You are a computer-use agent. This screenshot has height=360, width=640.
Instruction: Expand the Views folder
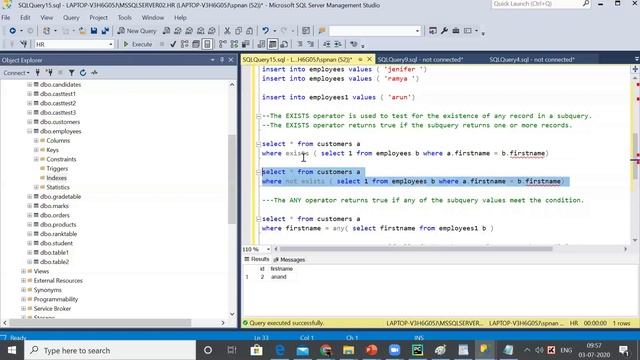23,271
